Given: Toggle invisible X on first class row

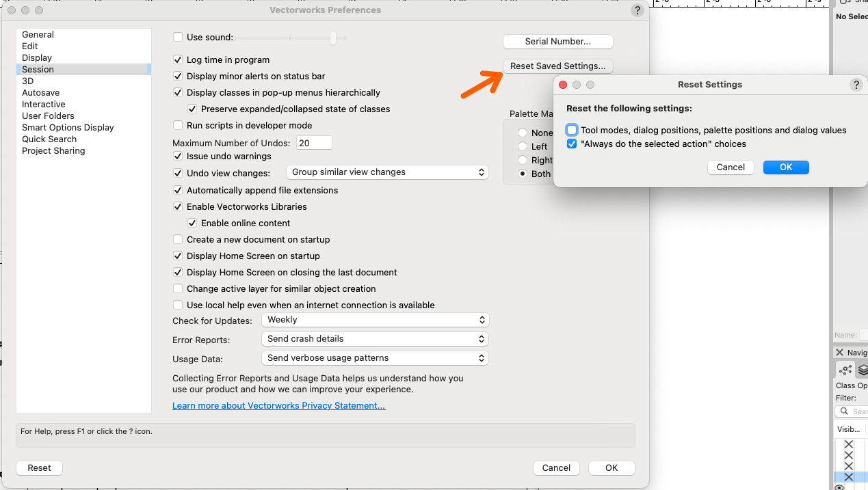Looking at the screenshot, I should pyautogui.click(x=849, y=444).
